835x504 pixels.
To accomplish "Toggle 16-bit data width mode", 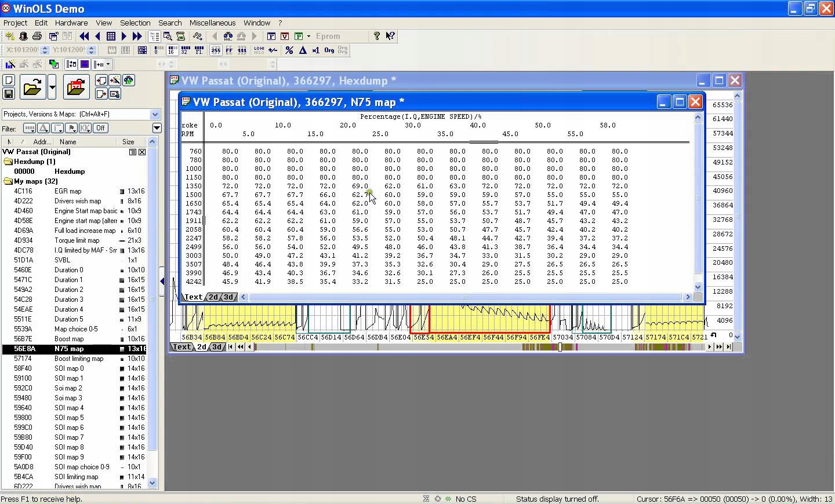I will click(x=172, y=50).
